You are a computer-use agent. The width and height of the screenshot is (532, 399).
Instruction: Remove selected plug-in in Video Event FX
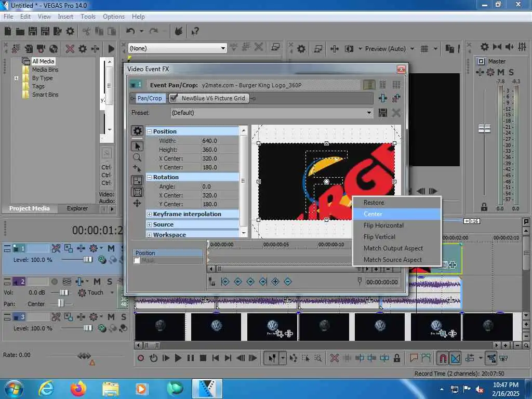(x=396, y=98)
